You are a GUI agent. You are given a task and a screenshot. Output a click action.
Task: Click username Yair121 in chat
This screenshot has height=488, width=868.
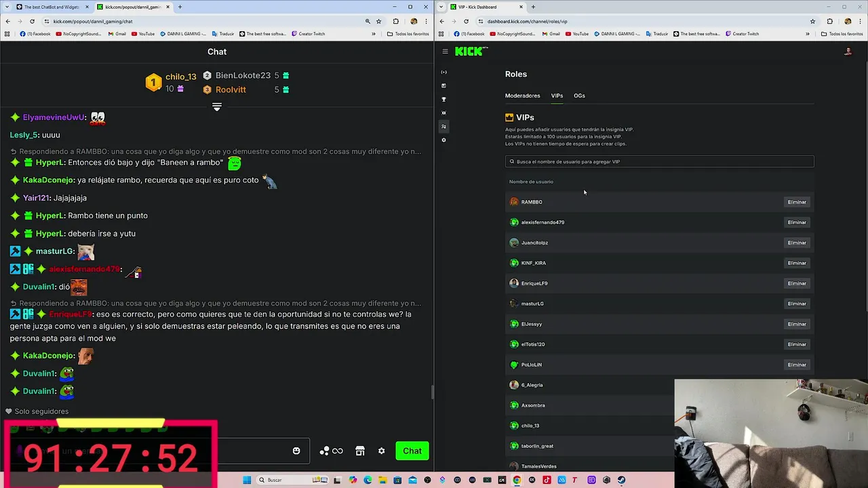tap(36, 198)
